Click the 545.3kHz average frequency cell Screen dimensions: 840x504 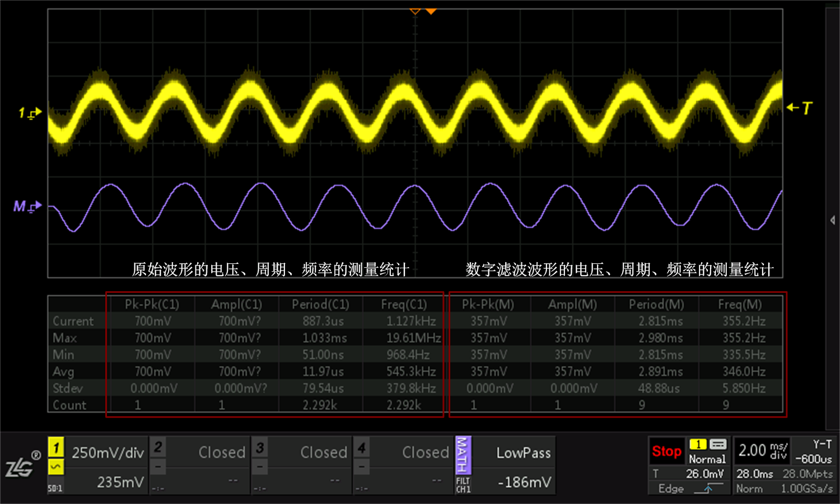click(411, 371)
